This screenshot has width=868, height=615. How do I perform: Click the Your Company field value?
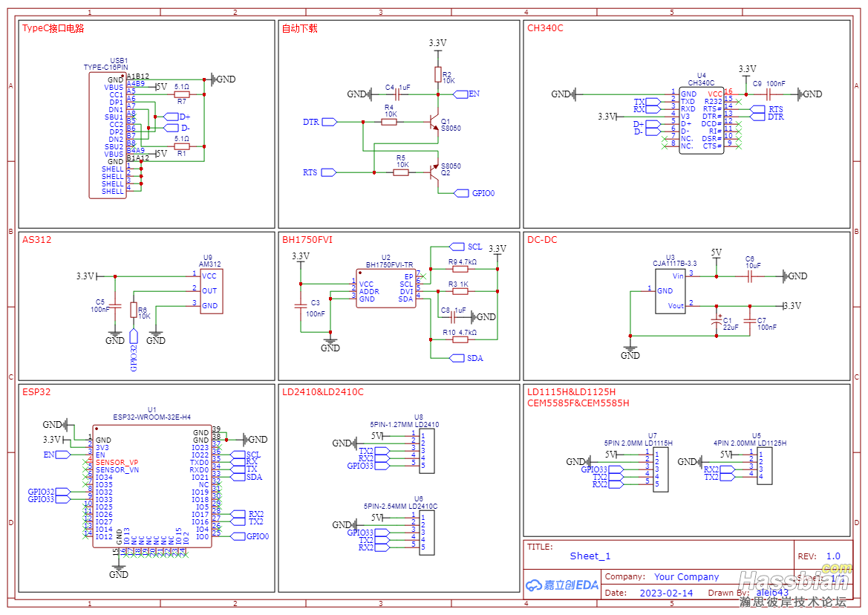(x=686, y=577)
